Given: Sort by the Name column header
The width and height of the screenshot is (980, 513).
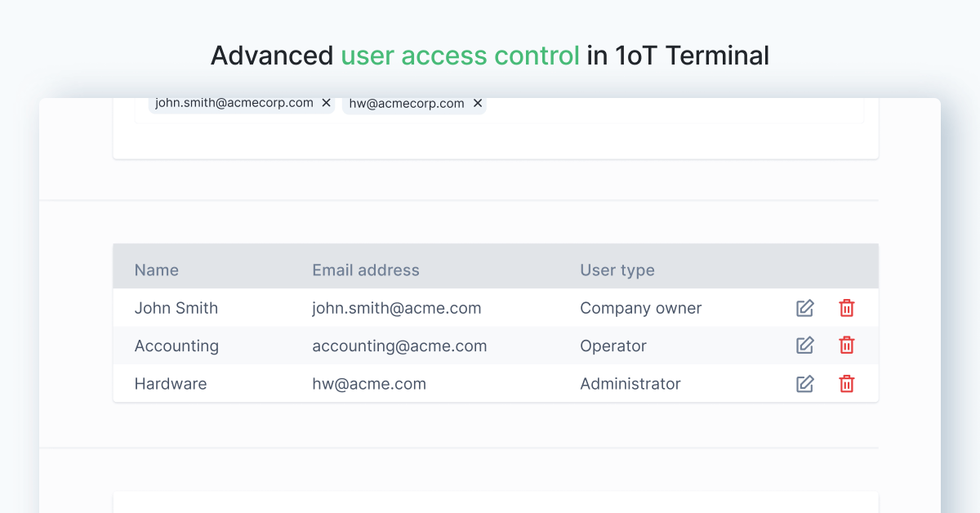Looking at the screenshot, I should [x=156, y=270].
